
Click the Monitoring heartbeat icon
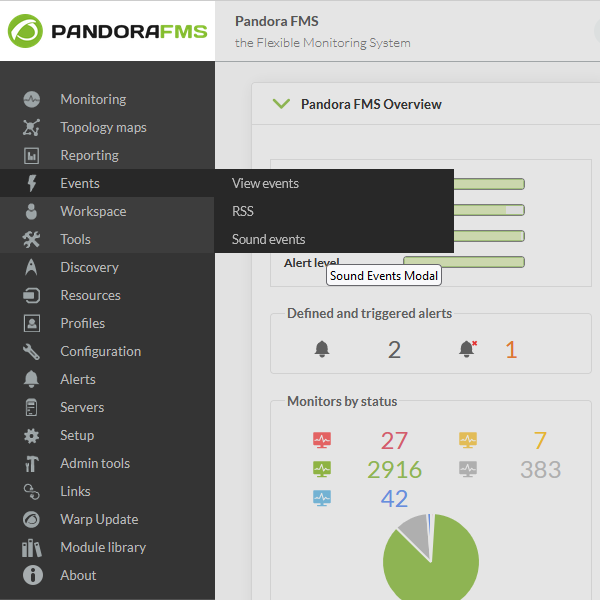31,99
